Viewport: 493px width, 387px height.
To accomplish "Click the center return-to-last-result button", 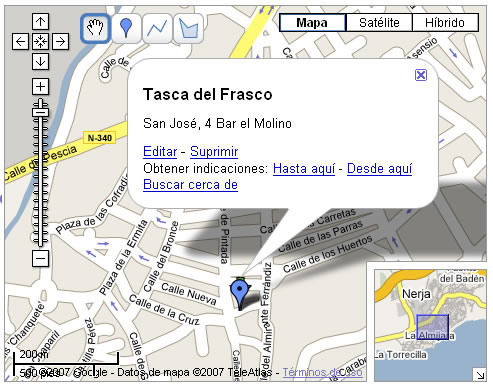I will [40, 42].
